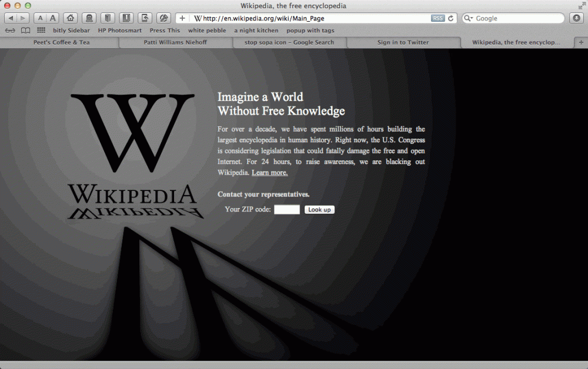Click the plus add bookmark button

click(182, 18)
